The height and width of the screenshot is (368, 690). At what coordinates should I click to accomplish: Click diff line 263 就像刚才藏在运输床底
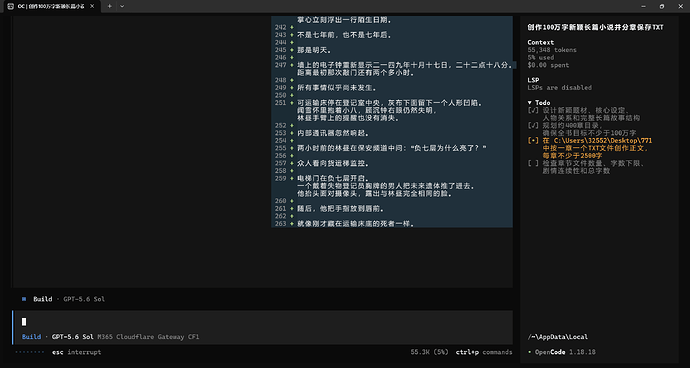pos(356,224)
